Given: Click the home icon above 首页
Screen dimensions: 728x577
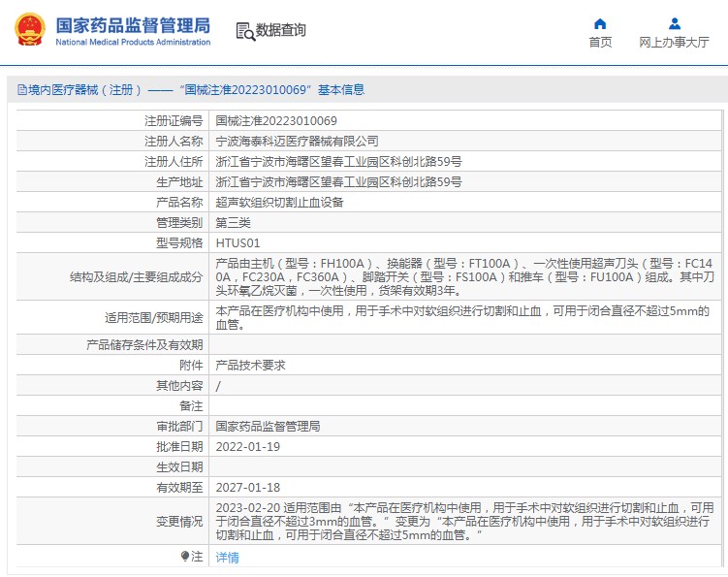Looking at the screenshot, I should pos(600,23).
